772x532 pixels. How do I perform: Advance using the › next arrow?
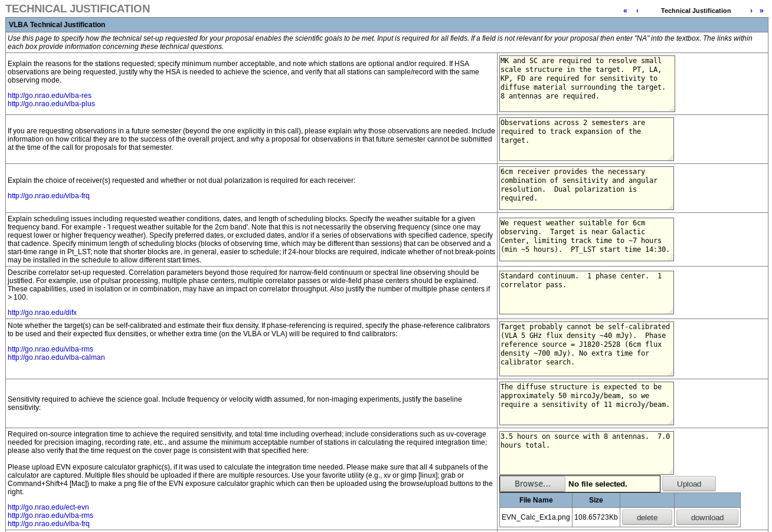pos(751,10)
